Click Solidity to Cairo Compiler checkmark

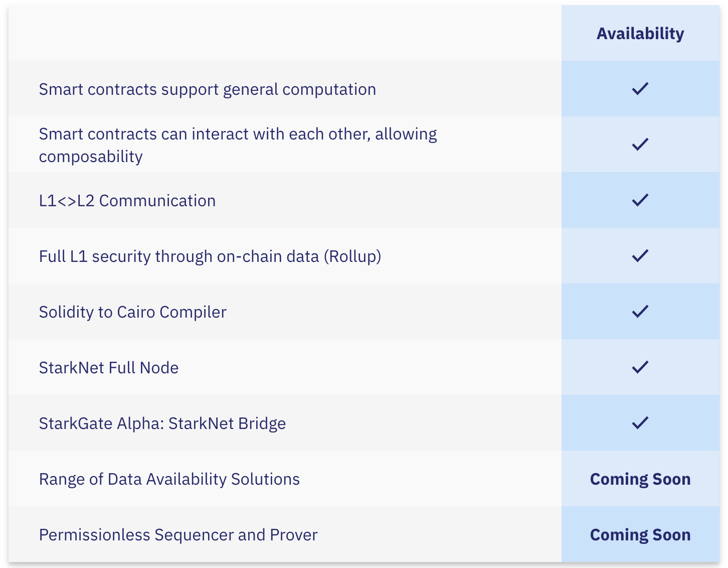pyautogui.click(x=640, y=312)
